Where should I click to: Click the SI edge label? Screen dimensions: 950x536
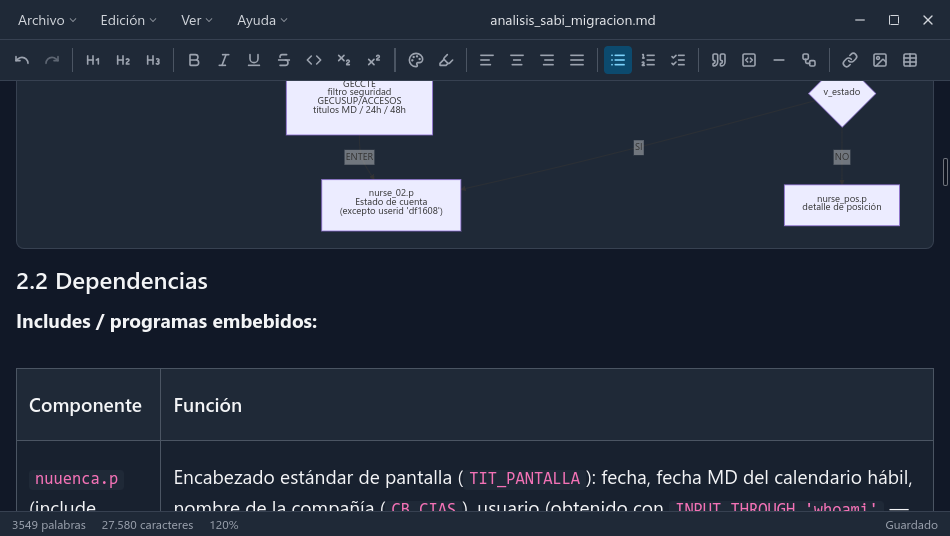coord(639,147)
